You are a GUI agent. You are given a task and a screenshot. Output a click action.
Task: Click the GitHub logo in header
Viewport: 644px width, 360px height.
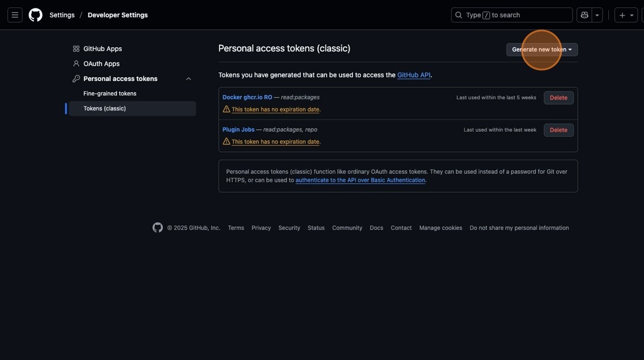tap(36, 15)
